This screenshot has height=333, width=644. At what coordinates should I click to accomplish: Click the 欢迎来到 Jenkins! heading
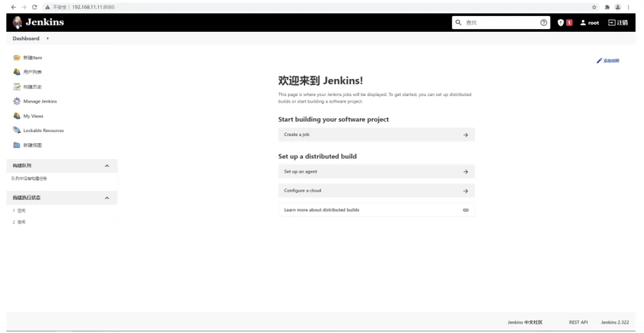321,81
